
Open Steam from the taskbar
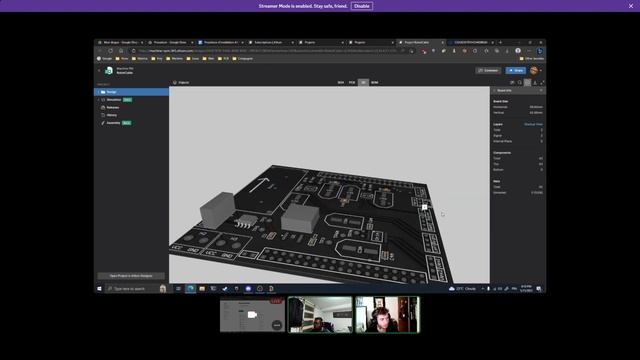(225, 289)
